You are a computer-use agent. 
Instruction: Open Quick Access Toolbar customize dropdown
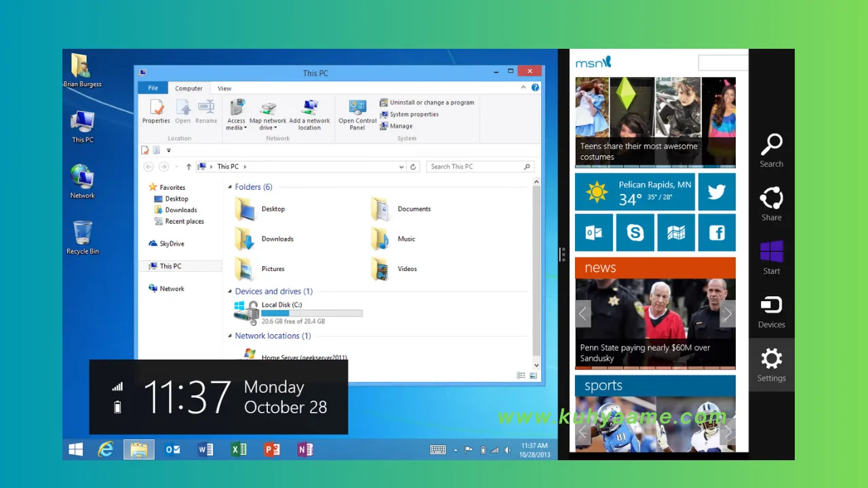click(x=169, y=150)
